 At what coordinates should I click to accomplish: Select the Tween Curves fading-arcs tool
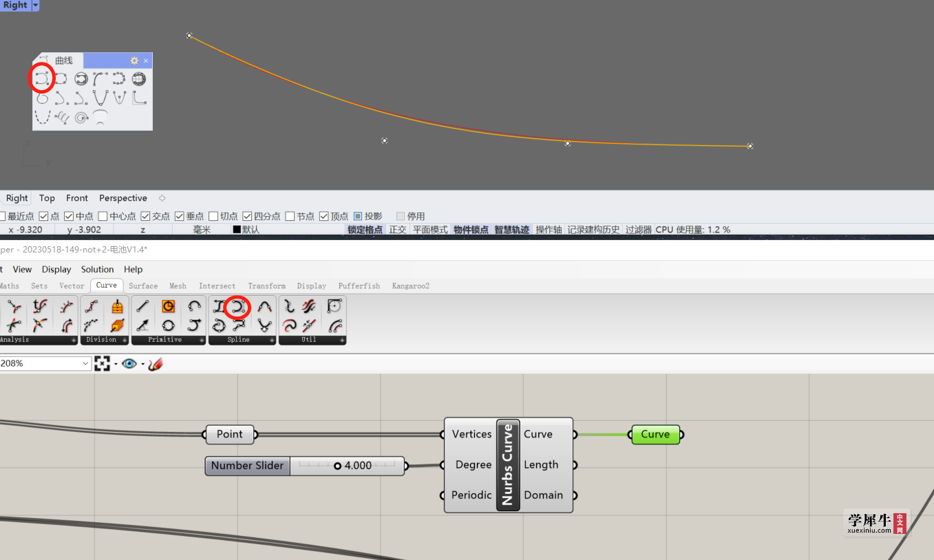pos(100,117)
